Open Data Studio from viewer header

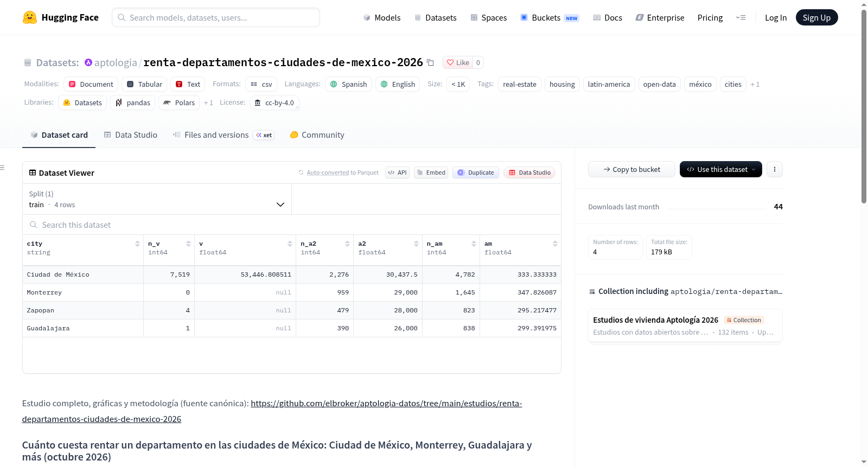pos(529,172)
